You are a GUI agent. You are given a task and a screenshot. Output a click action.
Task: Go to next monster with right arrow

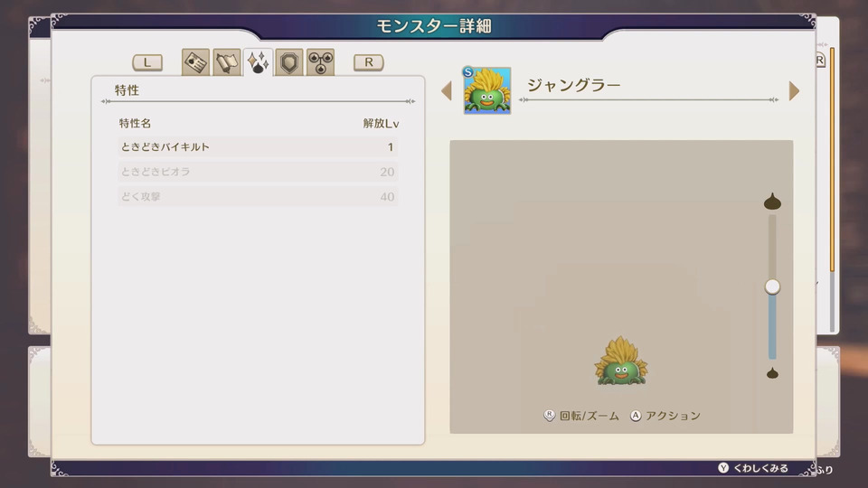794,90
